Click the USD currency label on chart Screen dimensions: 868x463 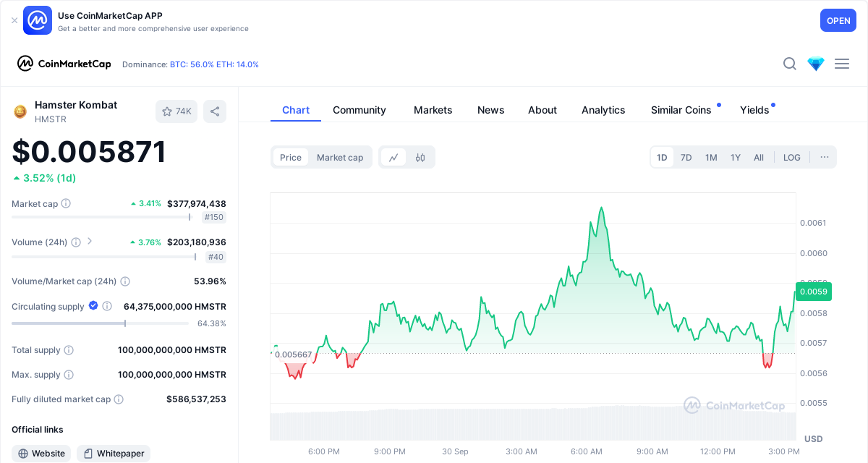(814, 439)
